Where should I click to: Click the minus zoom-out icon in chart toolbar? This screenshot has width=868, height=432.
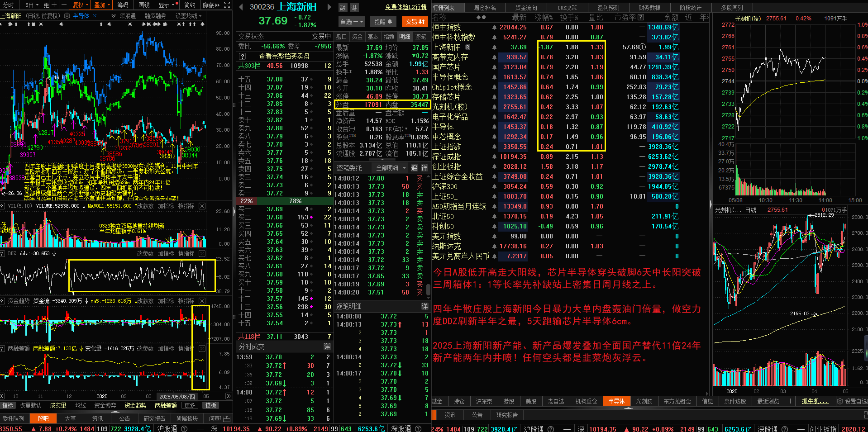(64, 5)
